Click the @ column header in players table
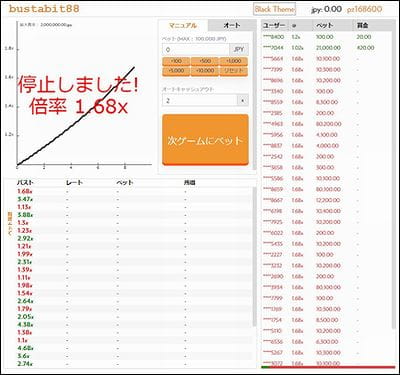This screenshot has width=400, height=375. (294, 26)
